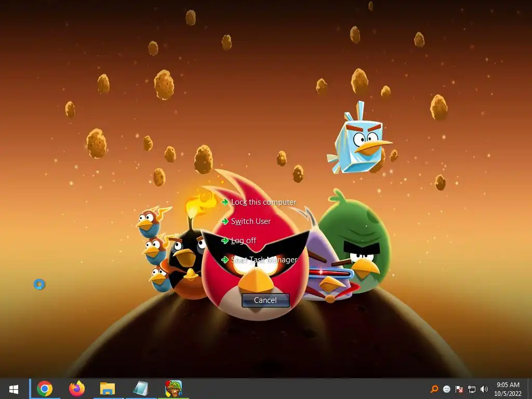
Task: Open the notepad app taskbar icon
Action: click(x=141, y=389)
